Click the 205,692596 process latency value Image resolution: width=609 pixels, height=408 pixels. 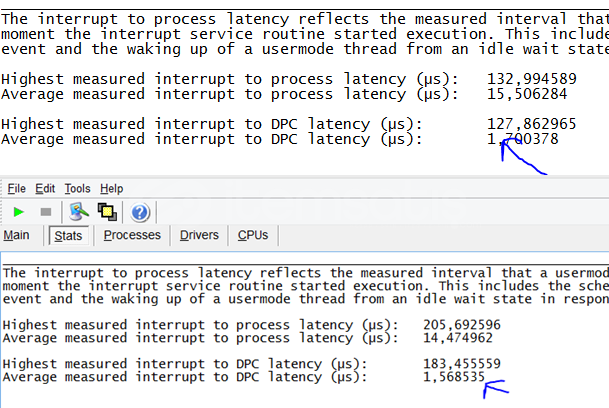(x=460, y=324)
